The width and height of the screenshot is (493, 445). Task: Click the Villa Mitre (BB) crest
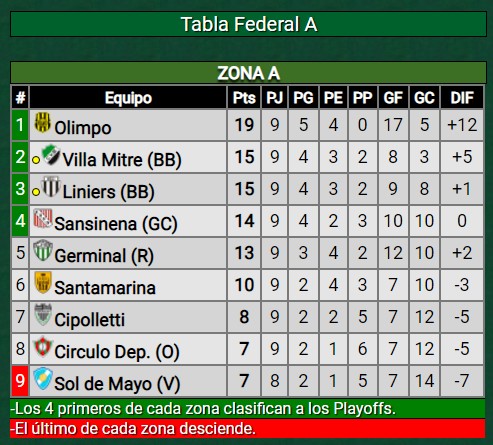pyautogui.click(x=51, y=154)
